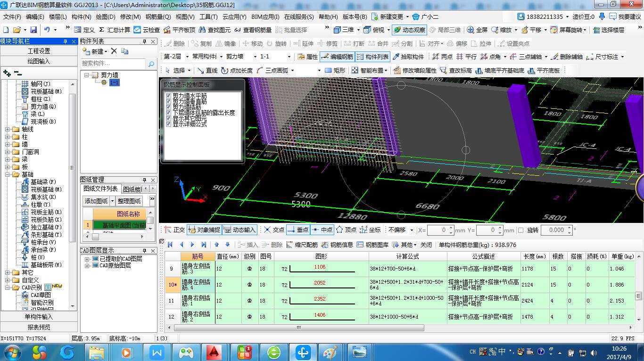Select 平齐板顶 align slab top tool
This screenshot has height=361, width=644.
click(179, 30)
